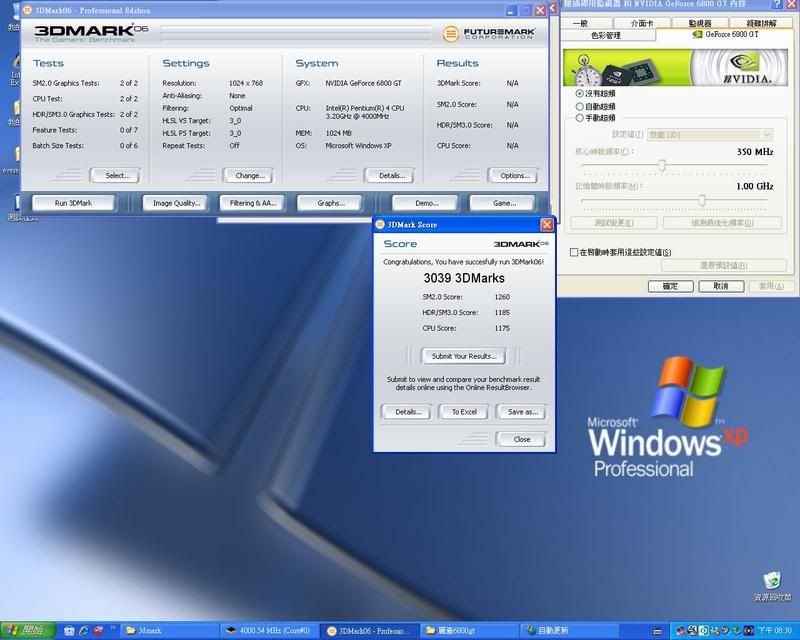Cancel NVIDIA dialog with 取消 button
Viewport: 800px width, 640px height.
[721, 286]
